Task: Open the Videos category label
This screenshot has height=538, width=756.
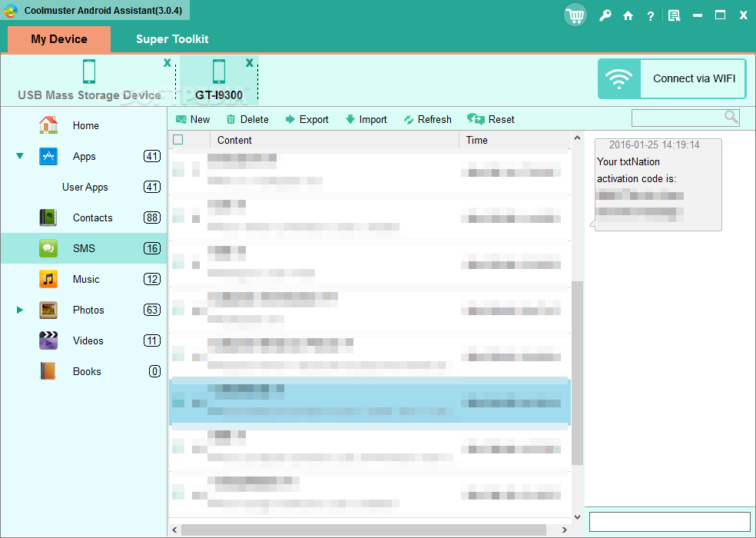Action: [x=88, y=340]
